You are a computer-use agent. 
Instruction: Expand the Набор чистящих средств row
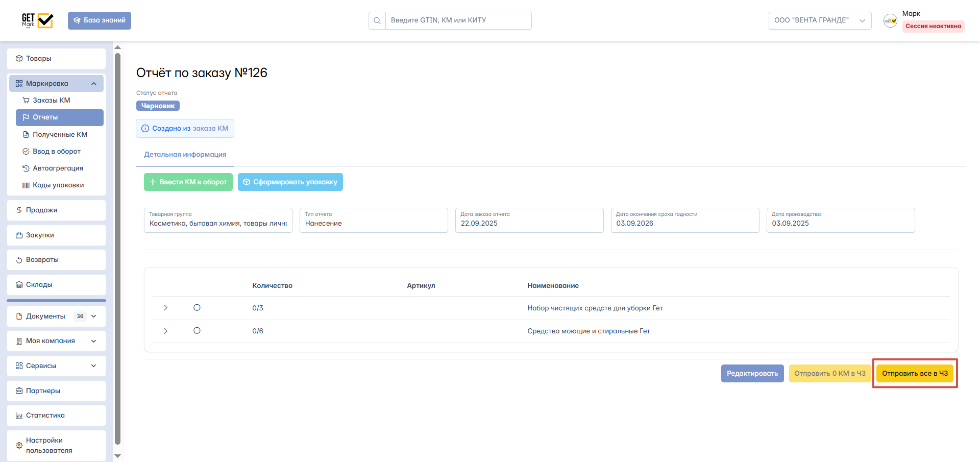165,308
